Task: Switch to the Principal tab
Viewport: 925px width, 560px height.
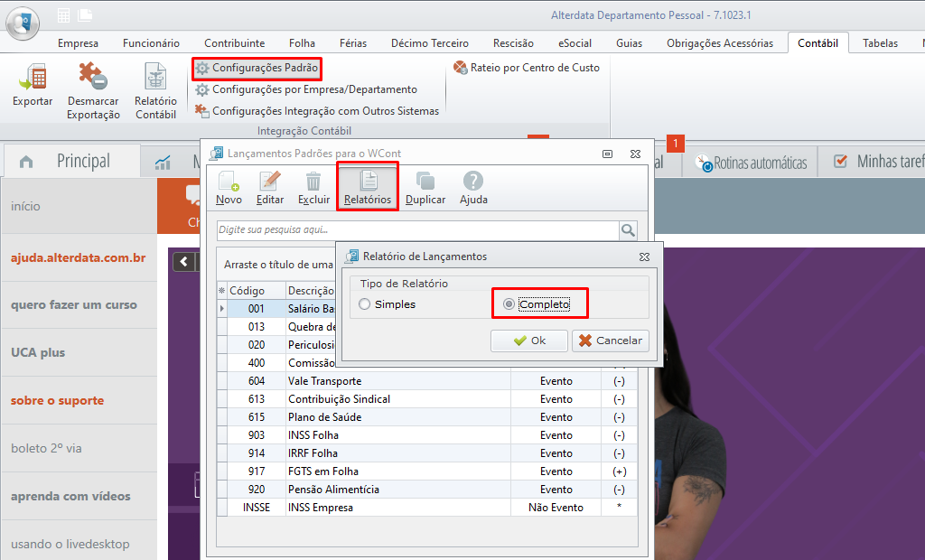Action: 72,161
